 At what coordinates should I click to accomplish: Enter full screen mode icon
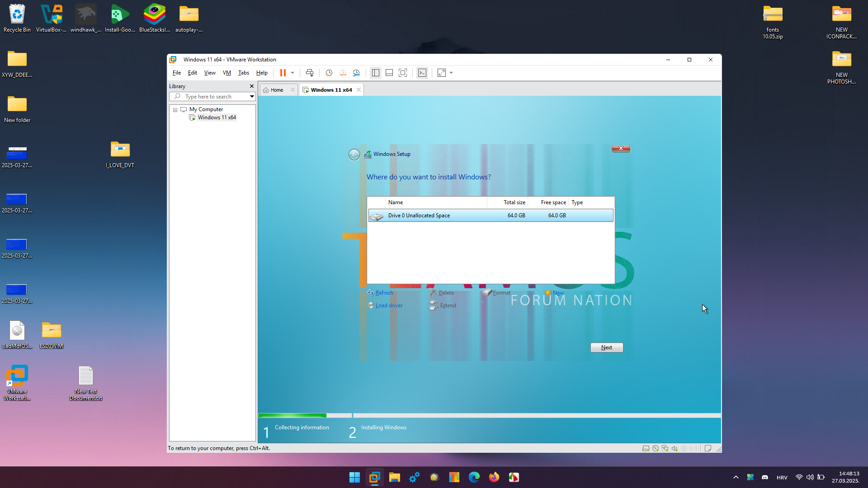[x=403, y=73]
